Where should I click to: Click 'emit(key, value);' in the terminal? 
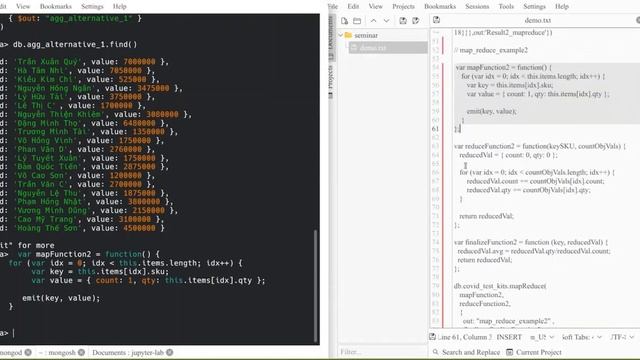pos(61,298)
